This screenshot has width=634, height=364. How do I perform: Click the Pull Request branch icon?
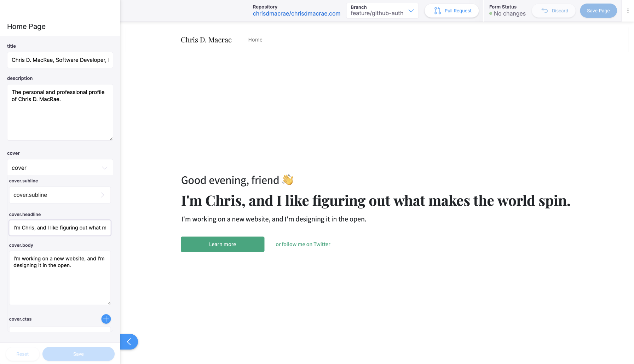point(437,11)
